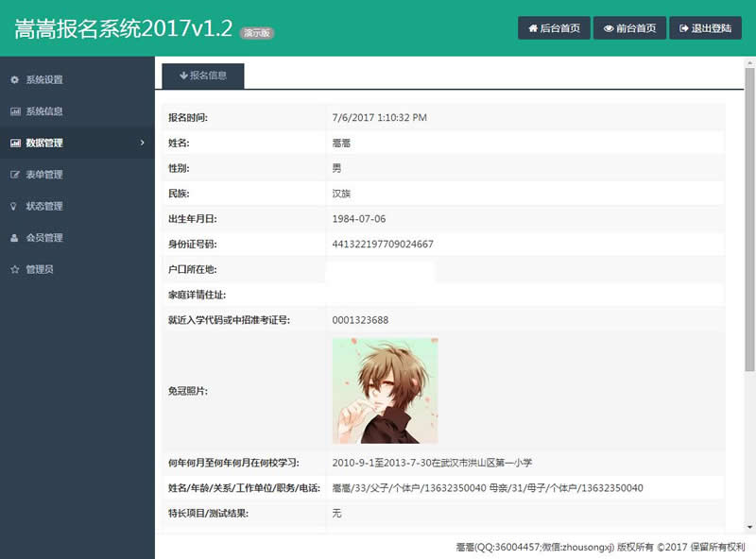Click the gear icon beside 系统设置

pyautogui.click(x=13, y=79)
